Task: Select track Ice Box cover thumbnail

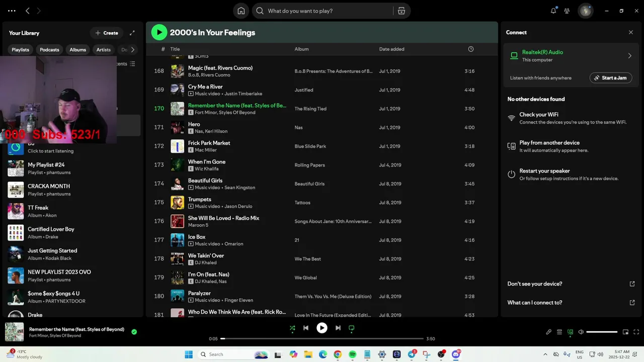Action: pos(177,240)
